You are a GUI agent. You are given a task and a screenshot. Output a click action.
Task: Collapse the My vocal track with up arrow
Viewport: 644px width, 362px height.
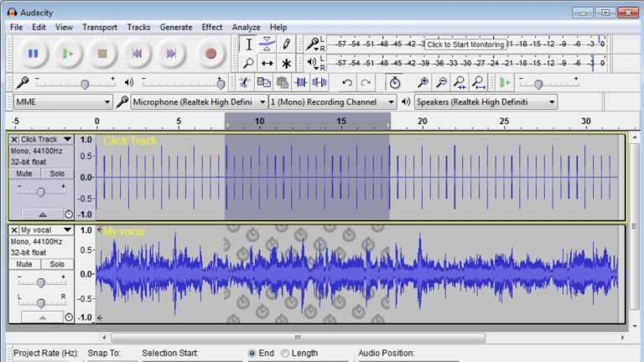click(42, 318)
